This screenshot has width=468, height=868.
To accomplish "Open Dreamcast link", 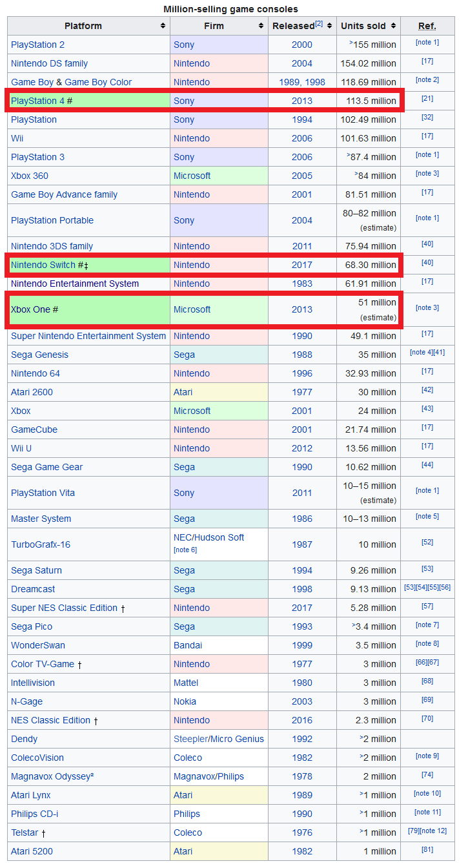I will pyautogui.click(x=33, y=589).
